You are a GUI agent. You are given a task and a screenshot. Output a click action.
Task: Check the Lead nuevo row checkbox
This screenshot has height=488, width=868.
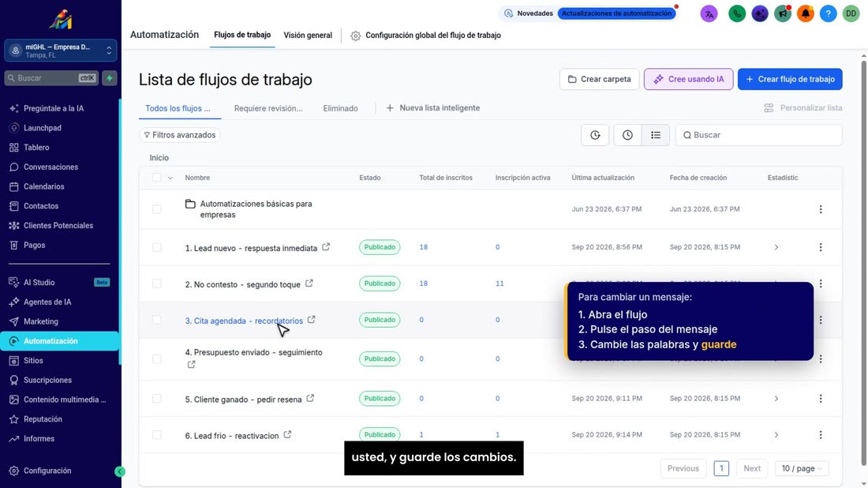tap(157, 247)
